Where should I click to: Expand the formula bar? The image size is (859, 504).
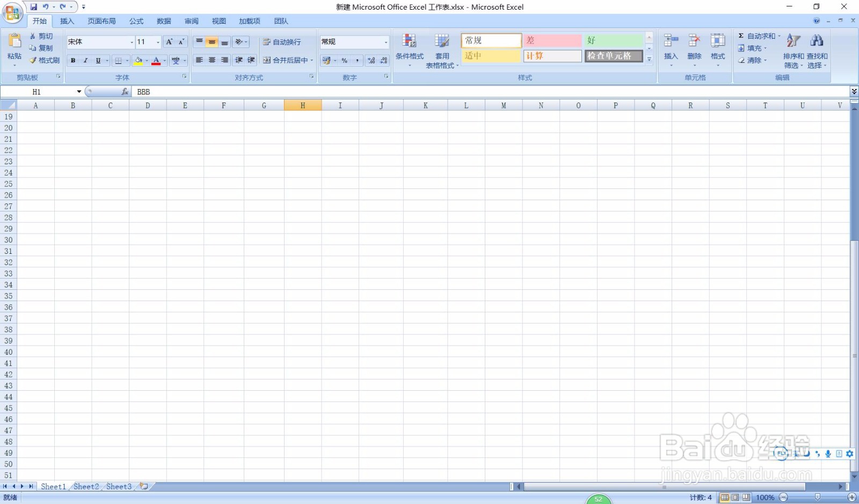(854, 92)
